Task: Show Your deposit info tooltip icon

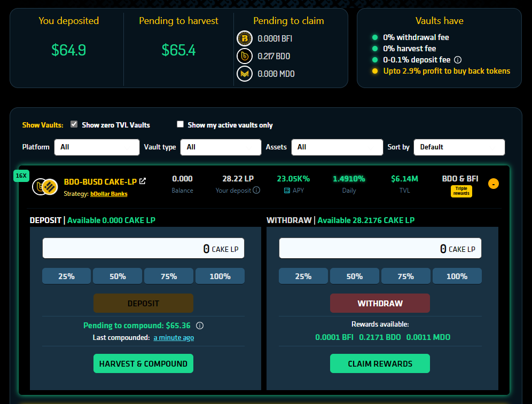Action: pyautogui.click(x=256, y=190)
